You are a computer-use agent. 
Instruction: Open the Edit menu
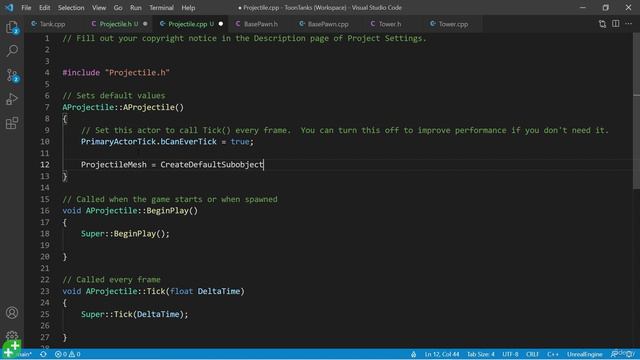(44, 8)
